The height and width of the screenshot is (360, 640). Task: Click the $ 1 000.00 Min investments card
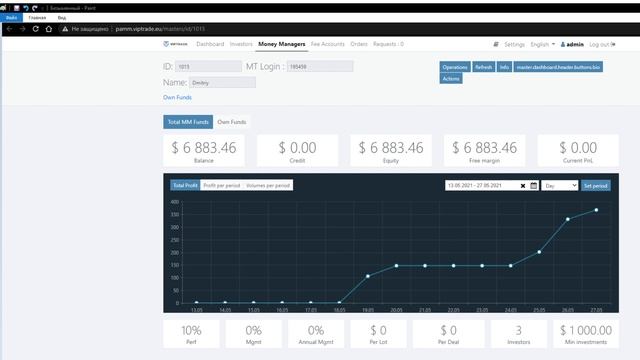586,334
